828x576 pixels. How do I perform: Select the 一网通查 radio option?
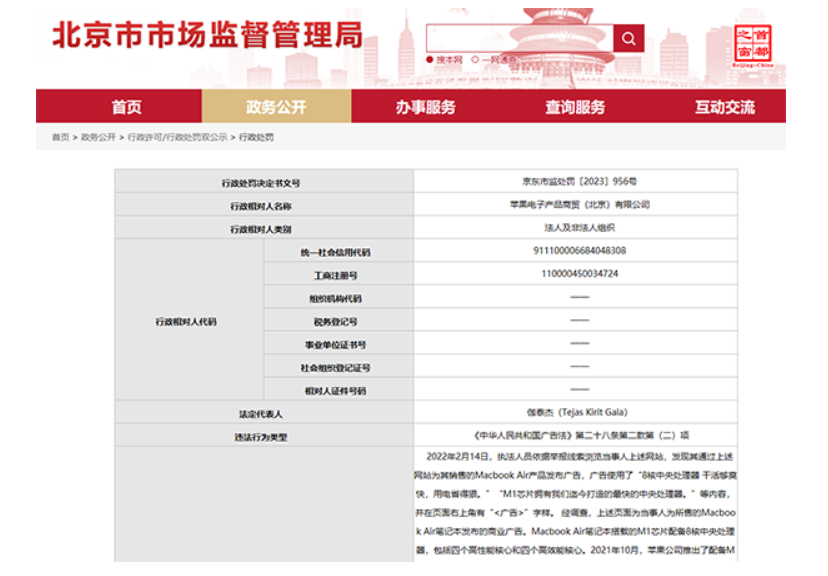coord(475,60)
